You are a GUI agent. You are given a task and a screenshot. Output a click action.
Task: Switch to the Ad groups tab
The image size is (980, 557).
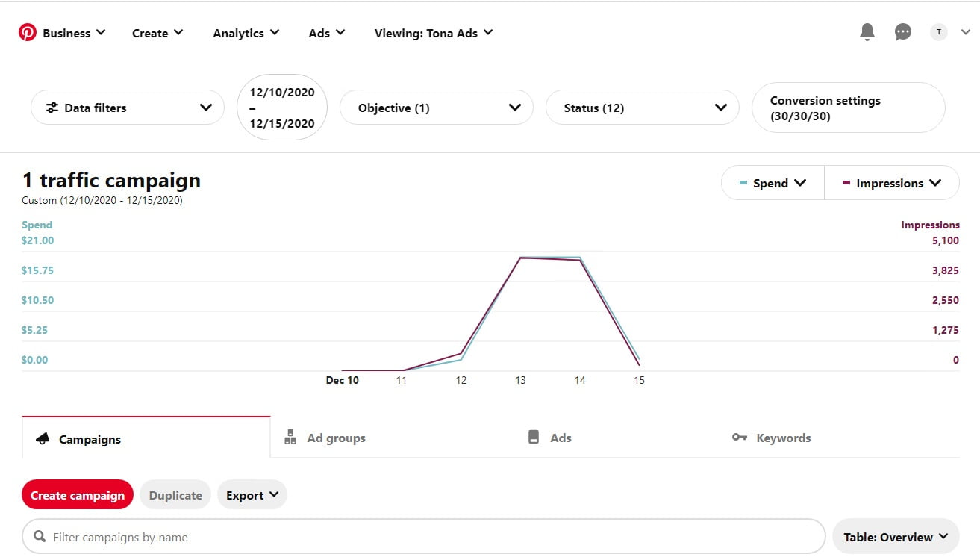point(325,438)
